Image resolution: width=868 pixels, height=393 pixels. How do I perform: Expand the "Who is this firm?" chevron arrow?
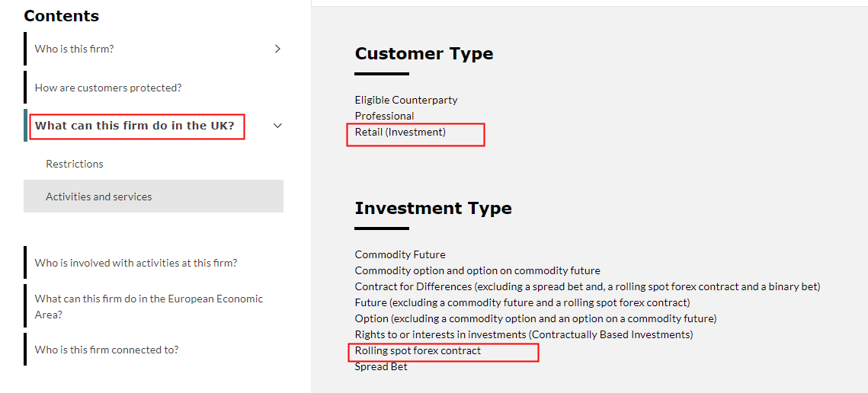[277, 49]
